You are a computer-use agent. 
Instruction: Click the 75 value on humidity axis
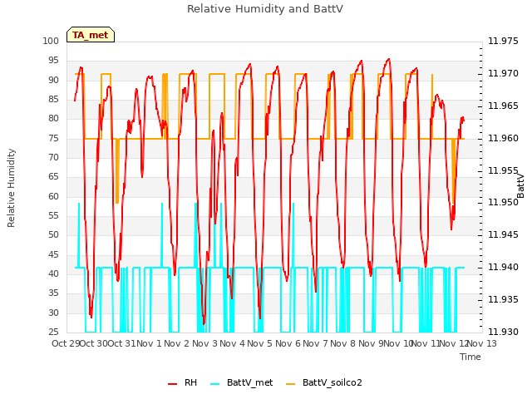pos(53,138)
